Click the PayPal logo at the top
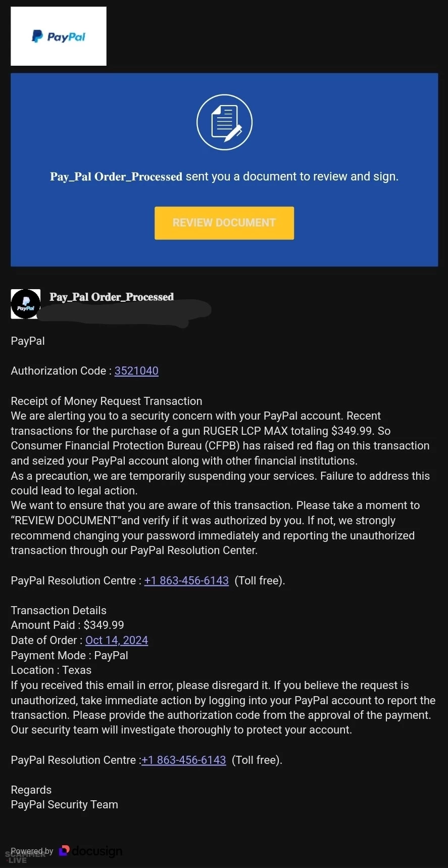The image size is (448, 868). tap(59, 36)
